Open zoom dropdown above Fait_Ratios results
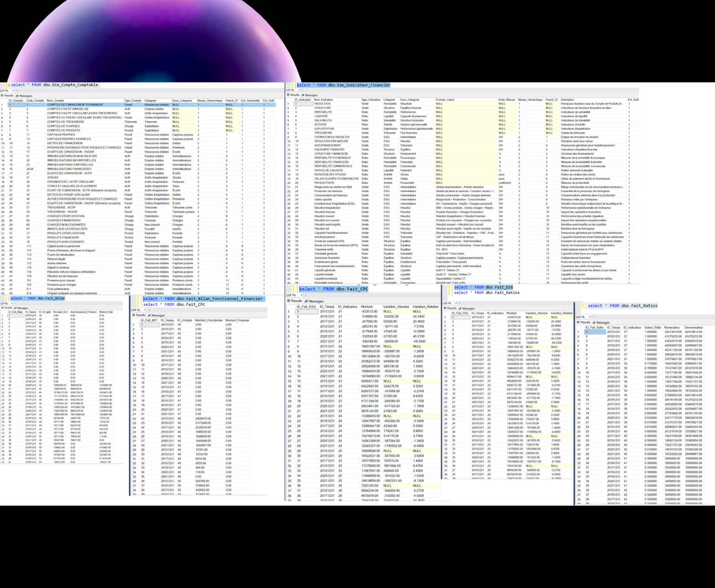Image resolution: width=715 pixels, height=588 pixels. (x=588, y=317)
